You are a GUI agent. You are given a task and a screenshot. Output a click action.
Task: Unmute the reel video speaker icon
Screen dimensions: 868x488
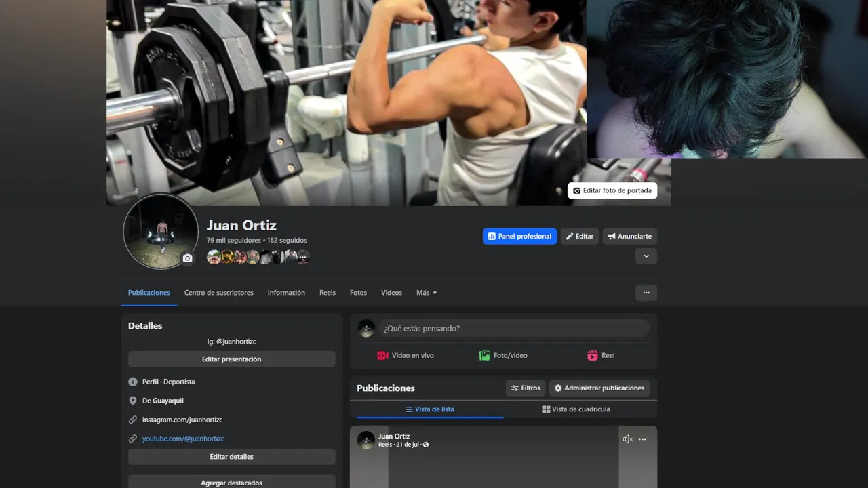tap(627, 439)
